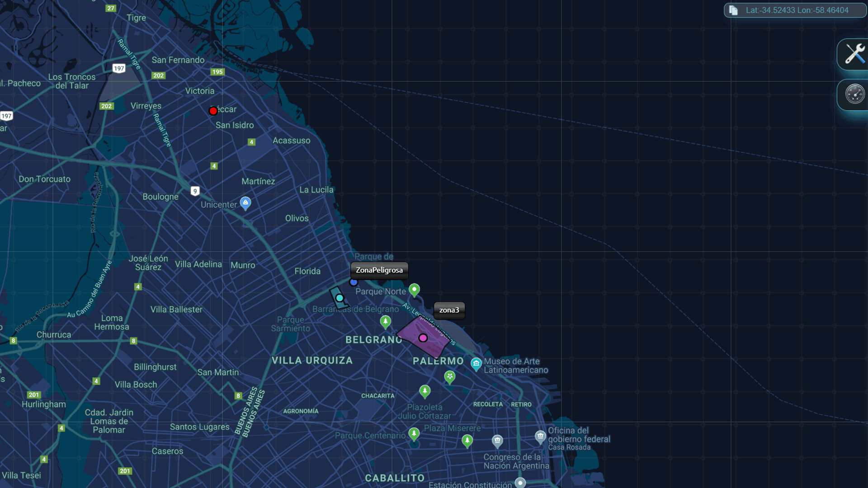The width and height of the screenshot is (868, 488).
Task: Click the Museo de Arte Latinoamericano pin
Action: 476,364
